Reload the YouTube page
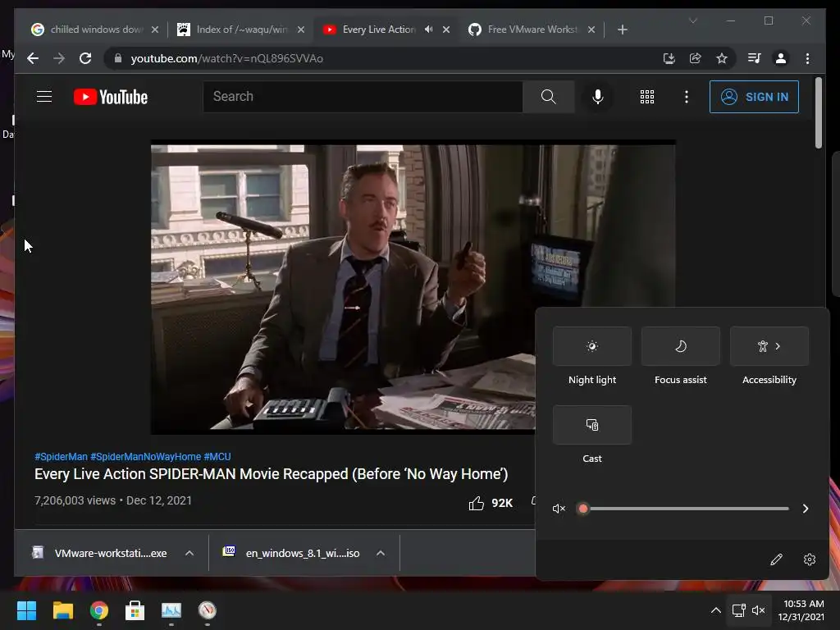 pyautogui.click(x=85, y=58)
